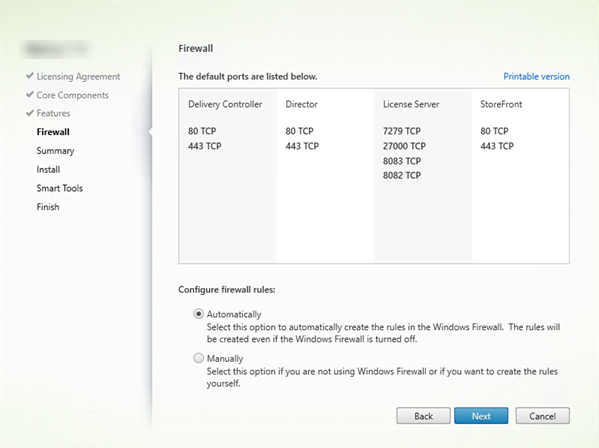The height and width of the screenshot is (448, 599).
Task: Click the Manually option description text
Action: (382, 377)
